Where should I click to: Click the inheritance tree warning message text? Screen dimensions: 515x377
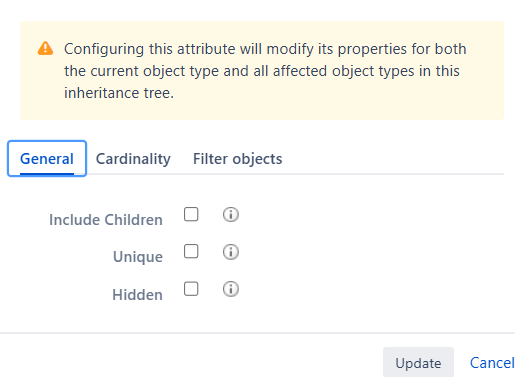pos(265,71)
